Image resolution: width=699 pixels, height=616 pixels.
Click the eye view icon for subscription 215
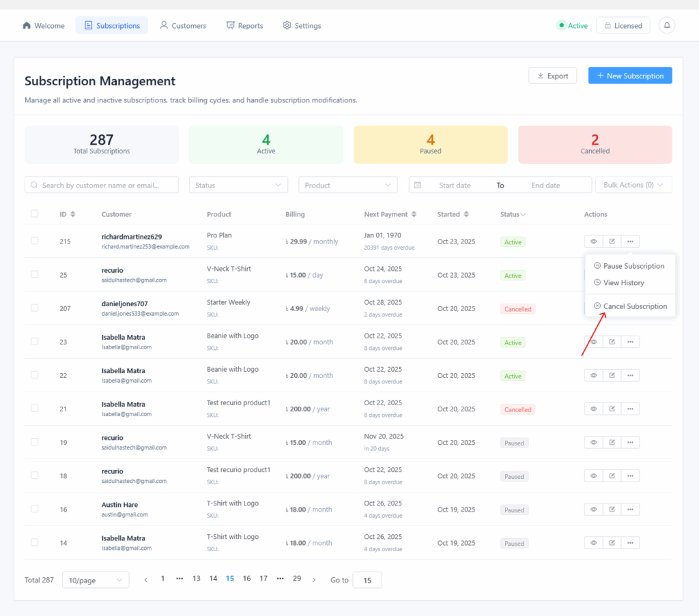[x=594, y=241]
